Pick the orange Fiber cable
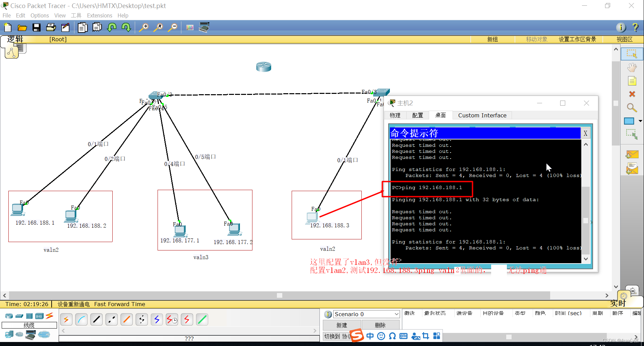644x346 pixels. coord(127,320)
